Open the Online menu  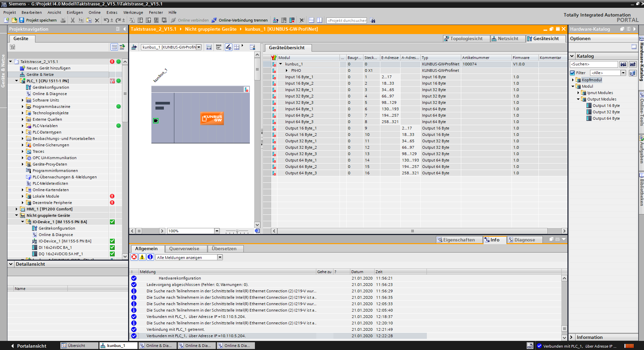tap(94, 12)
